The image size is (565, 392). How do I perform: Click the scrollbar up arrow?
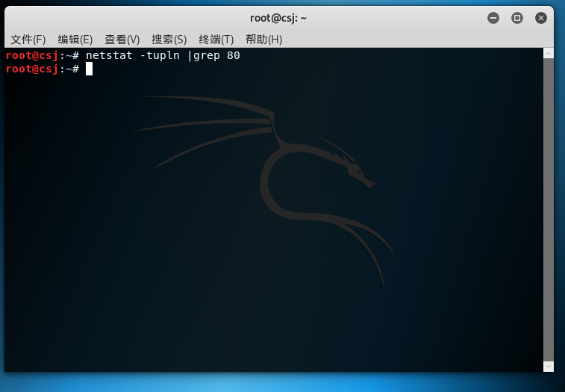coord(549,53)
